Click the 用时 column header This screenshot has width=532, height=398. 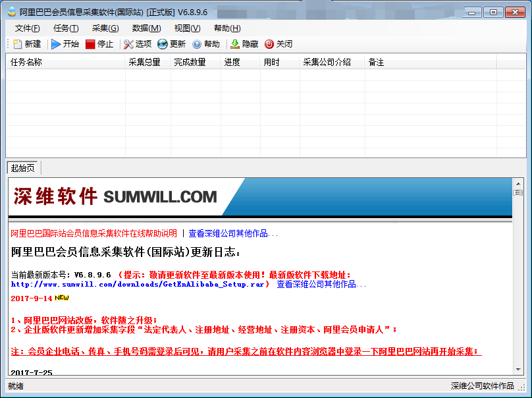coord(280,62)
